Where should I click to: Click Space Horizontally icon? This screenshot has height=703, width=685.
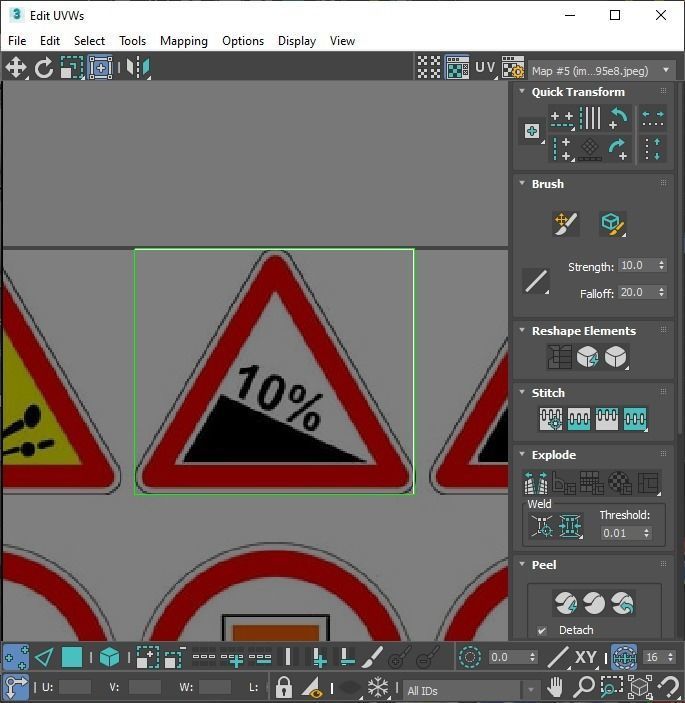click(653, 119)
